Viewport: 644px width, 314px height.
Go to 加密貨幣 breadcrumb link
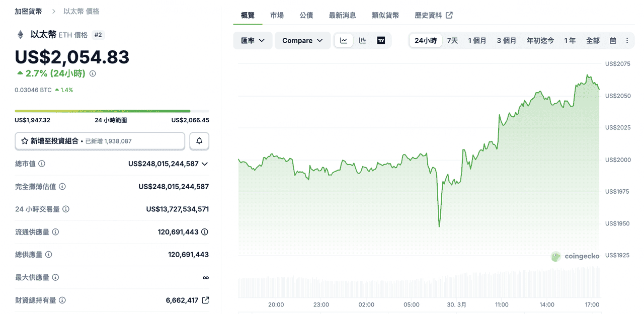(x=29, y=11)
